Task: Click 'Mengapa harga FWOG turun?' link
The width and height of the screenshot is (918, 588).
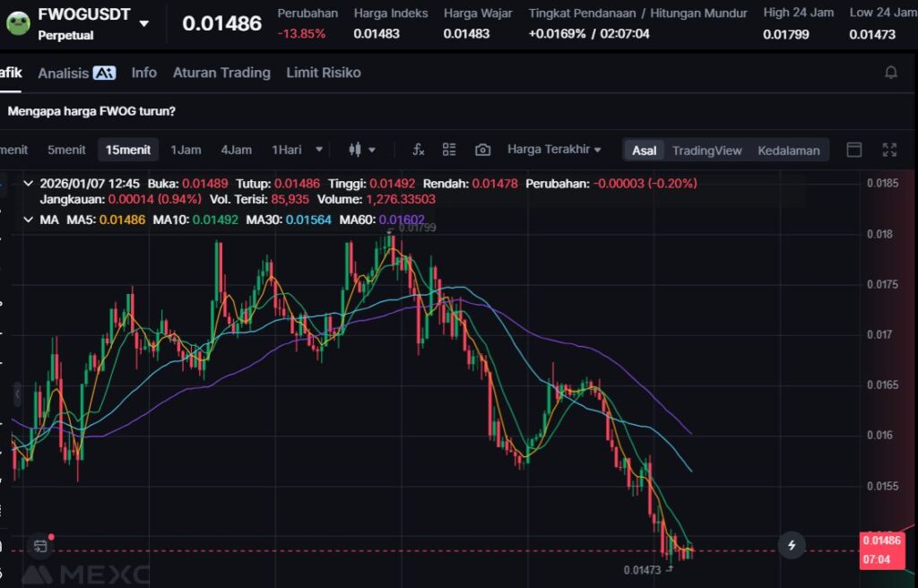Action: (91, 111)
